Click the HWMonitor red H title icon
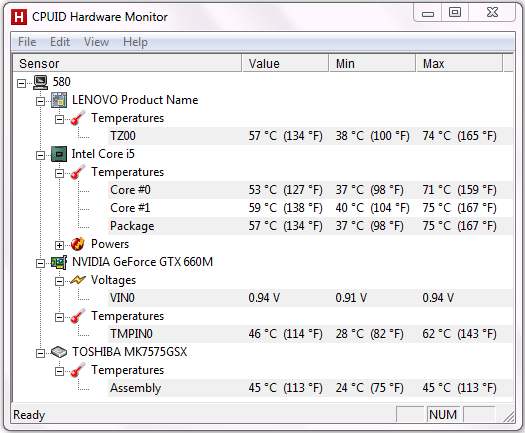 (19, 17)
